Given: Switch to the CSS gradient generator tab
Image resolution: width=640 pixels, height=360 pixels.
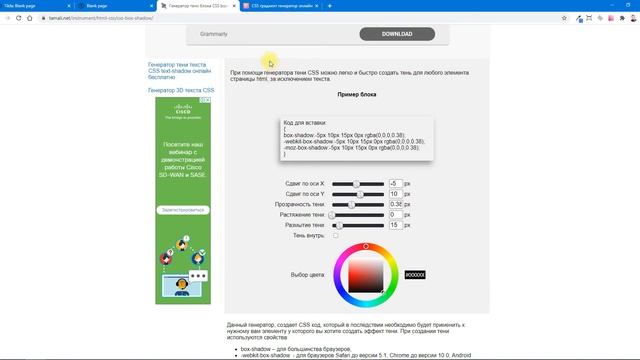Looking at the screenshot, I should [x=282, y=6].
